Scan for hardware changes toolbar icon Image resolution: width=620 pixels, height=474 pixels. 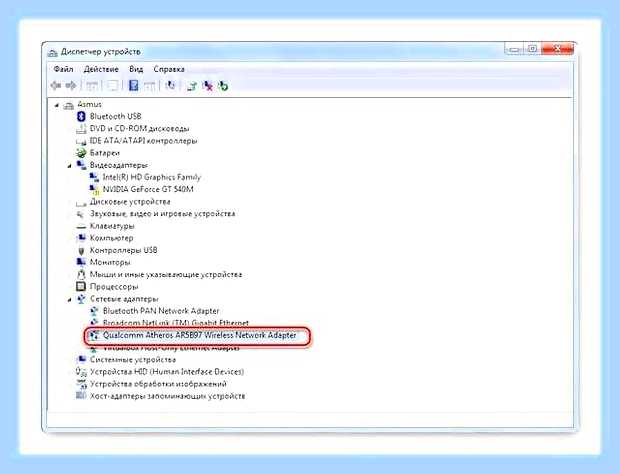click(x=170, y=85)
